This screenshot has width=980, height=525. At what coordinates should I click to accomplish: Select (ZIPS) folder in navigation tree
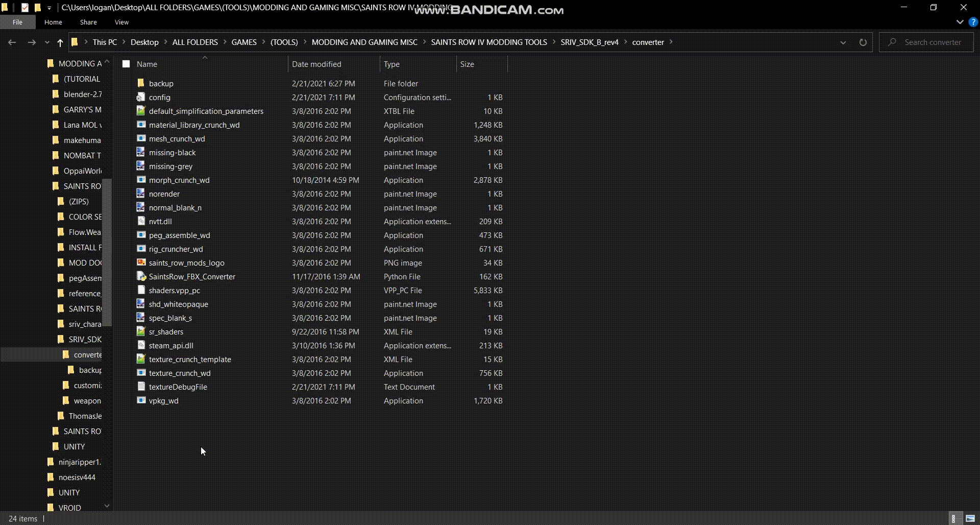79,201
